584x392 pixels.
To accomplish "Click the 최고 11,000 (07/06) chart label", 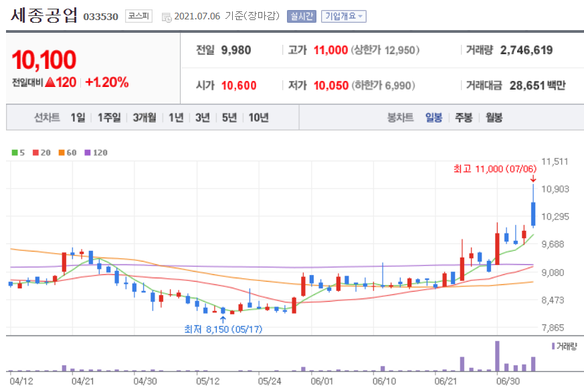I will click(x=495, y=169).
